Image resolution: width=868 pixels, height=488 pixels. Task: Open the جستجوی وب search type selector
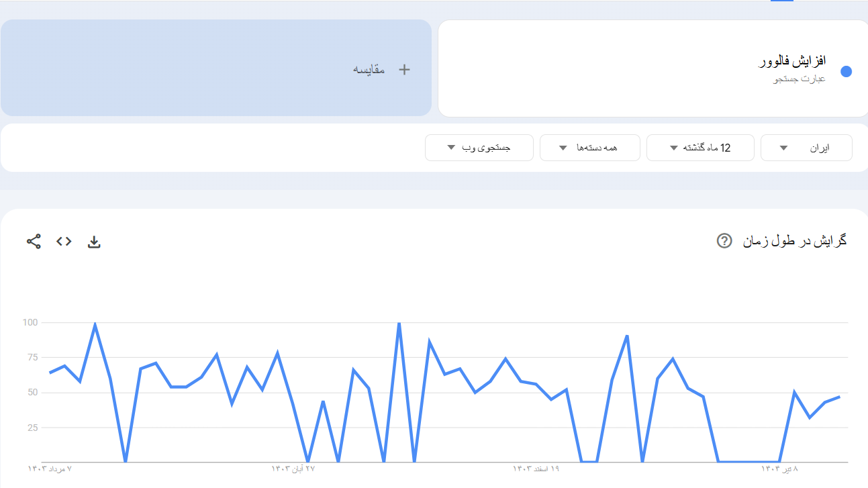(479, 148)
